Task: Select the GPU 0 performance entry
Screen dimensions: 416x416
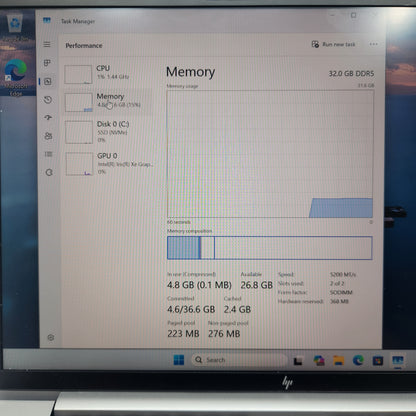Action: 109,163
